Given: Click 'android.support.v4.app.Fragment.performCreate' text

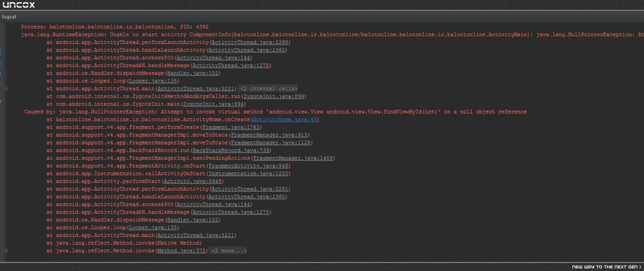Looking at the screenshot, I should click(127, 127).
